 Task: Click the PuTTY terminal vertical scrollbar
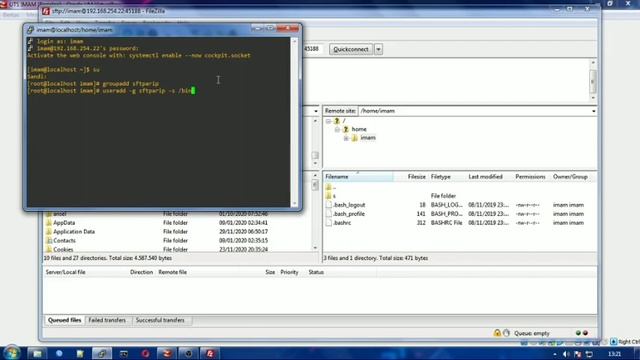pos(294,122)
